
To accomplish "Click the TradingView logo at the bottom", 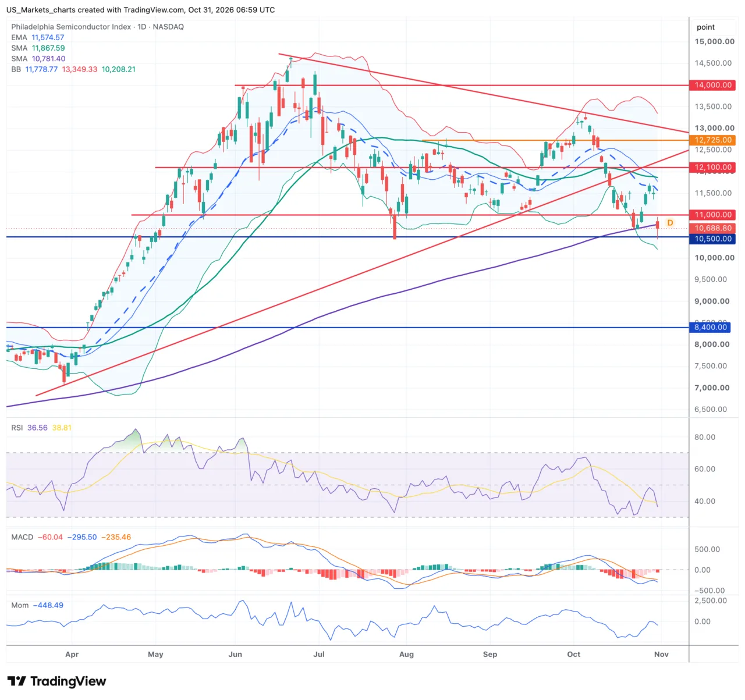I will (x=56, y=681).
